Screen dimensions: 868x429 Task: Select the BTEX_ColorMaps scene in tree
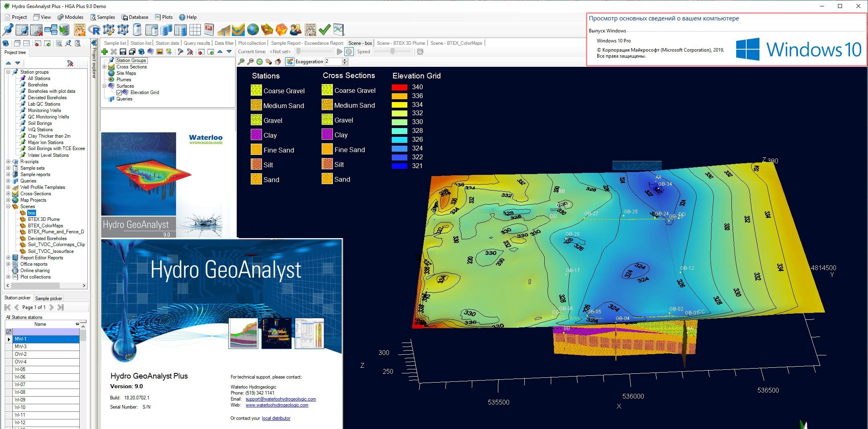[x=45, y=226]
